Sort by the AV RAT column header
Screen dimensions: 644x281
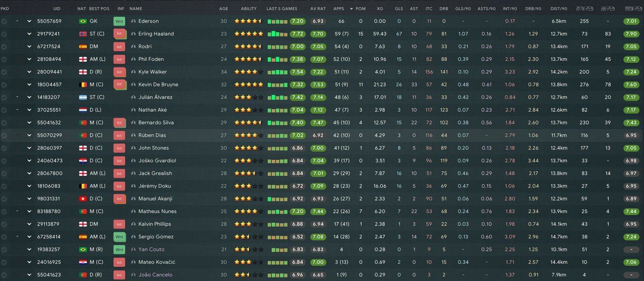point(318,9)
